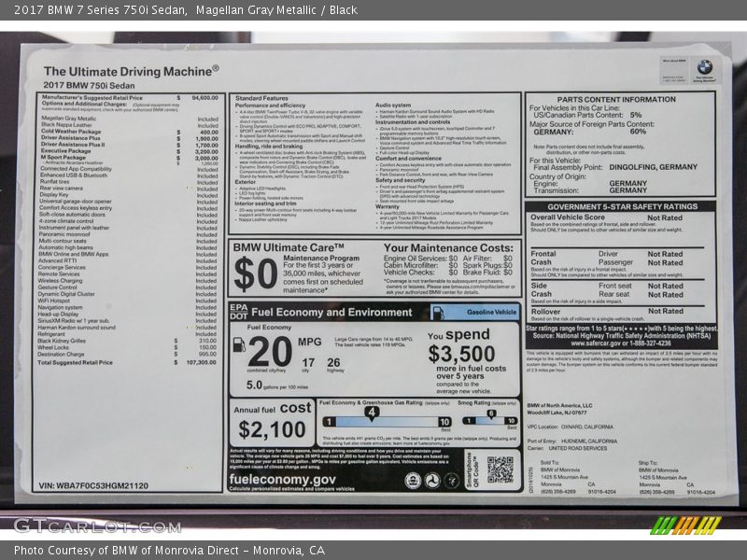Click the Total Suggested Retail Price row

pos(129,362)
